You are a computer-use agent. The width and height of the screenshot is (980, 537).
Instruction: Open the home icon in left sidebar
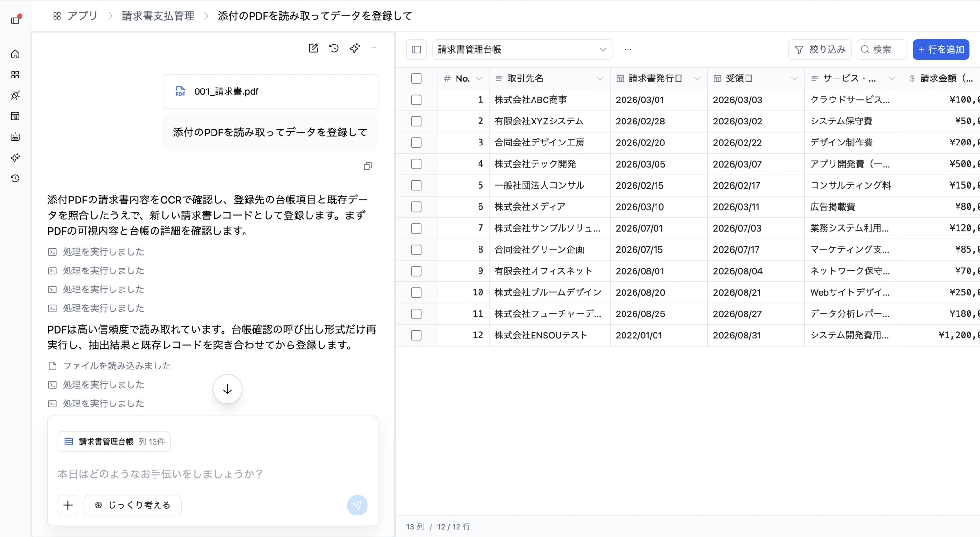tap(15, 54)
